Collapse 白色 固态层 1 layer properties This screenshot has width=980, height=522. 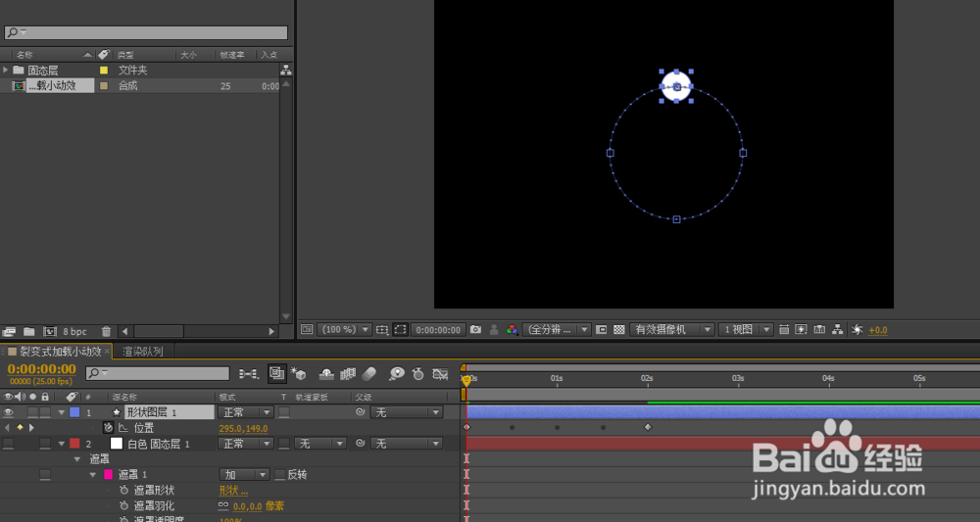(61, 444)
